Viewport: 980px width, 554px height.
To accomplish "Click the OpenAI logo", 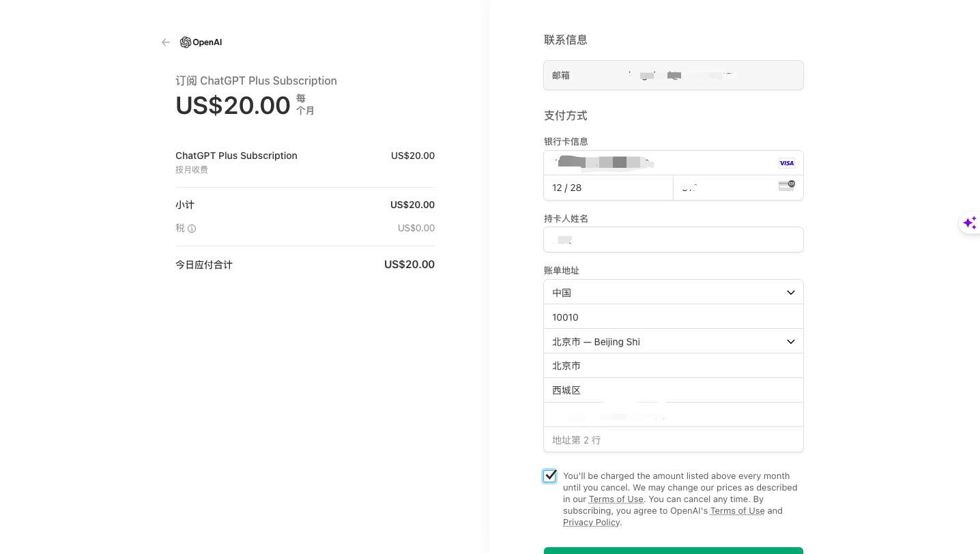I will click(201, 42).
